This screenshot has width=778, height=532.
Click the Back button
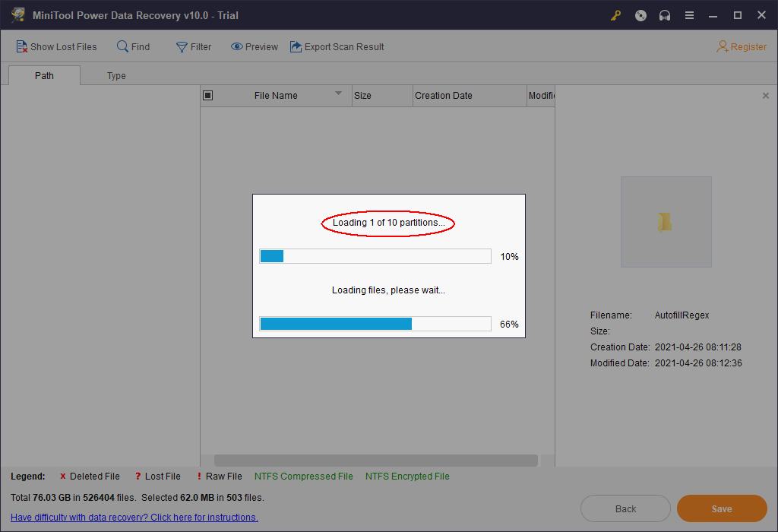tap(625, 508)
